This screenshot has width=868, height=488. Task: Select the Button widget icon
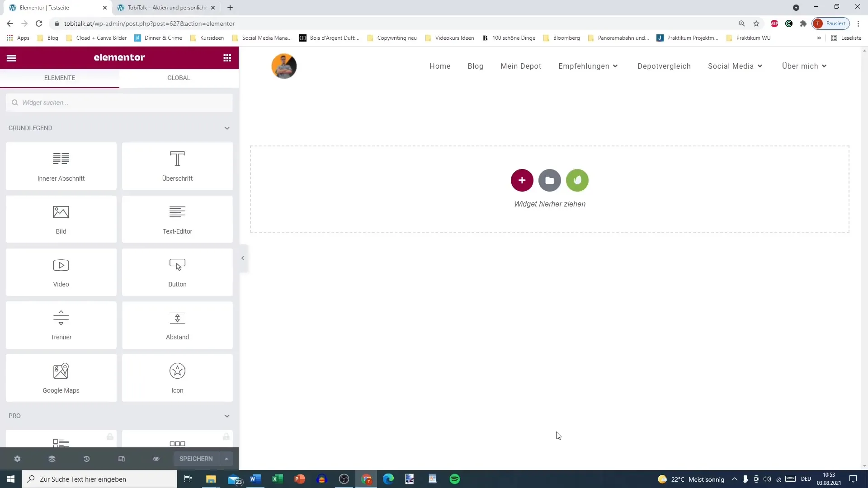point(178,264)
